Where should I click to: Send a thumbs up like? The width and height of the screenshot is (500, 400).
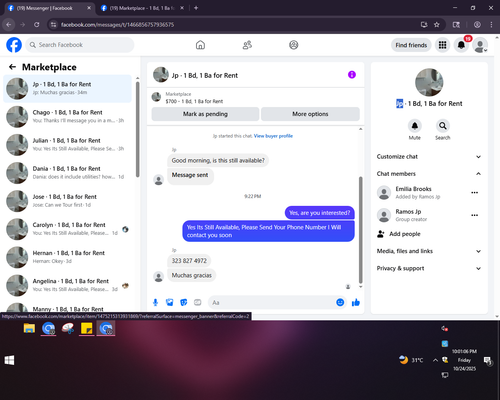[356, 302]
